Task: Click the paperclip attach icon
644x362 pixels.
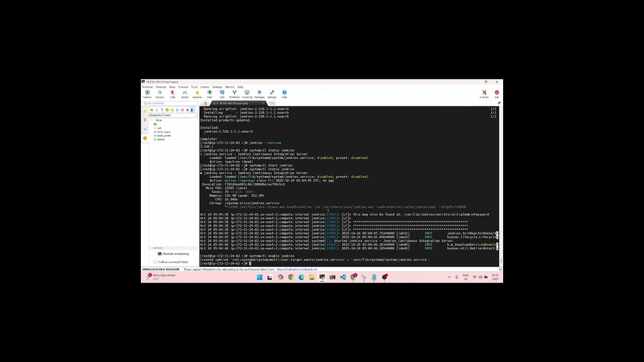Action: tap(499, 103)
